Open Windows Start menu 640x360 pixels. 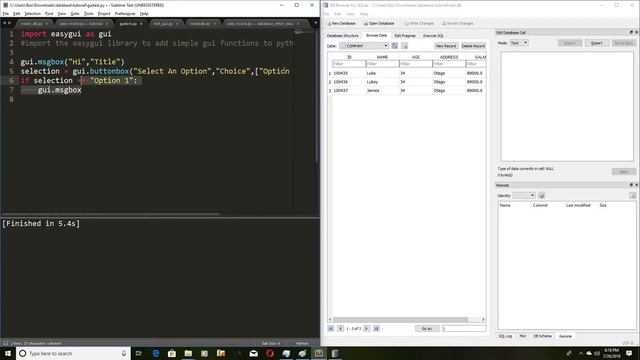(x=8, y=353)
